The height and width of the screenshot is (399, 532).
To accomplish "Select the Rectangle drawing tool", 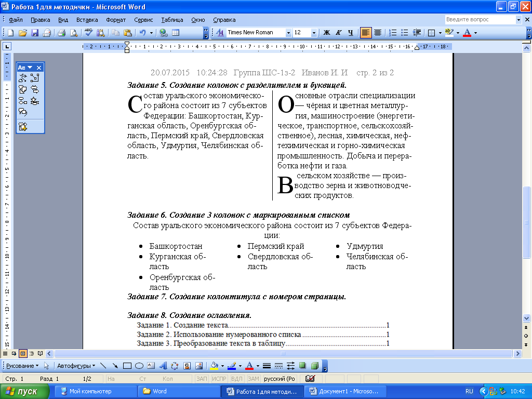I will coord(127,366).
